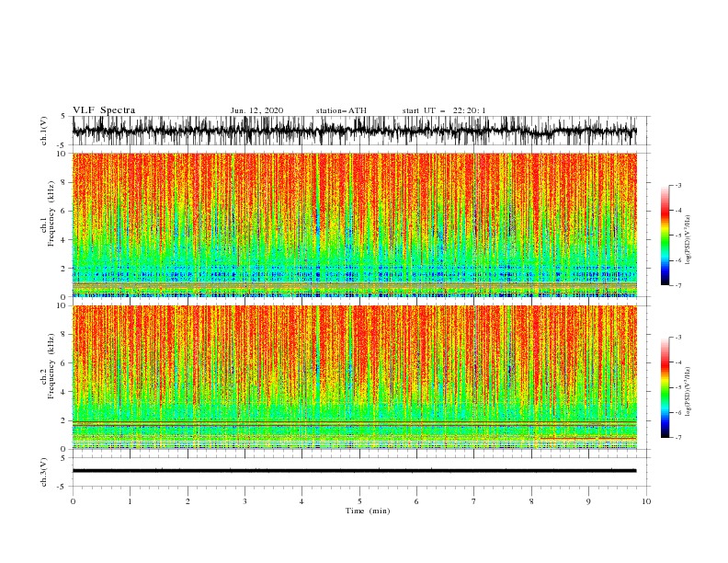Click time axis tick label '0'
This screenshot has height=563, width=728.
point(73,501)
